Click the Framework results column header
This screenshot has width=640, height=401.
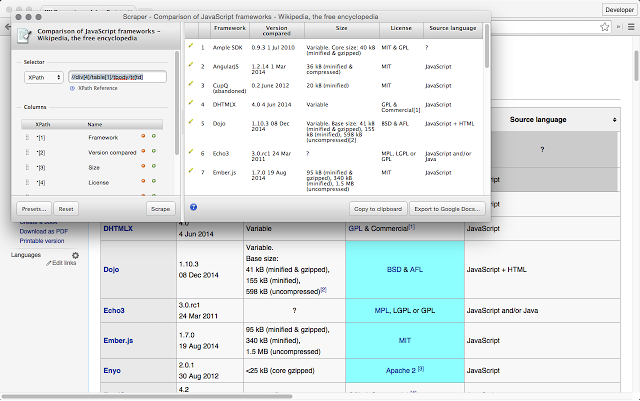pyautogui.click(x=230, y=31)
